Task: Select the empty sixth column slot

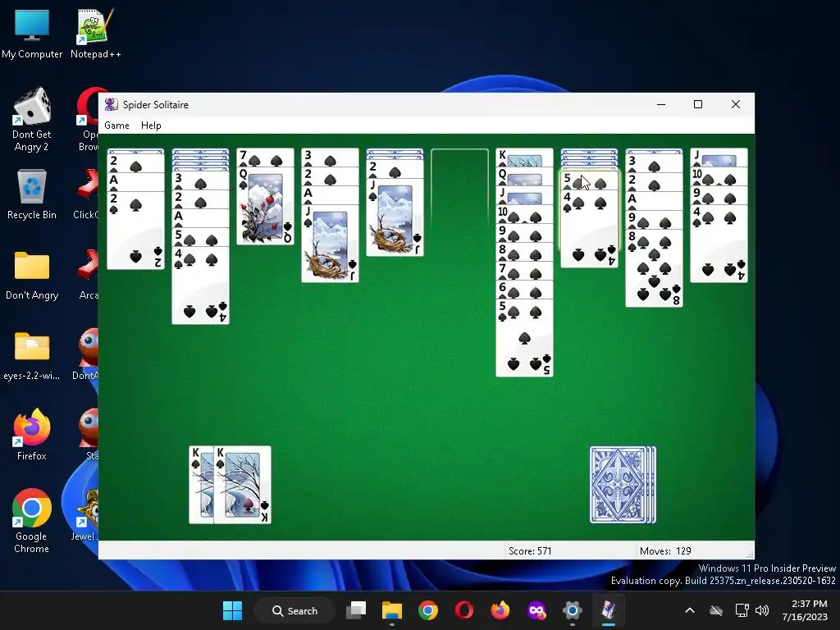Action: pyautogui.click(x=459, y=188)
